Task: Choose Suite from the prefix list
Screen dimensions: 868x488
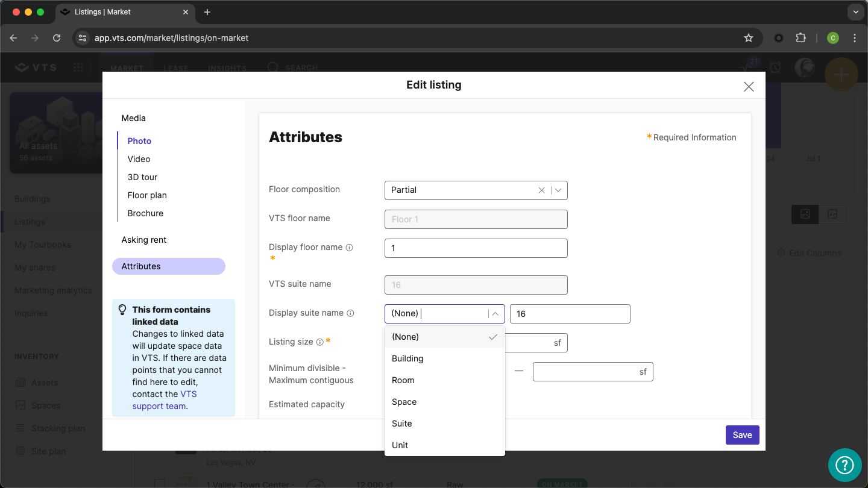Action: click(x=402, y=424)
